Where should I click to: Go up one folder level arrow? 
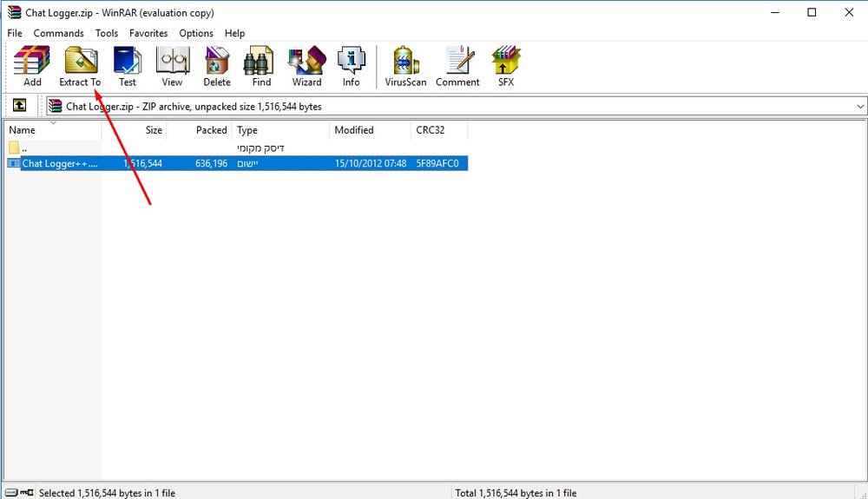click(19, 106)
